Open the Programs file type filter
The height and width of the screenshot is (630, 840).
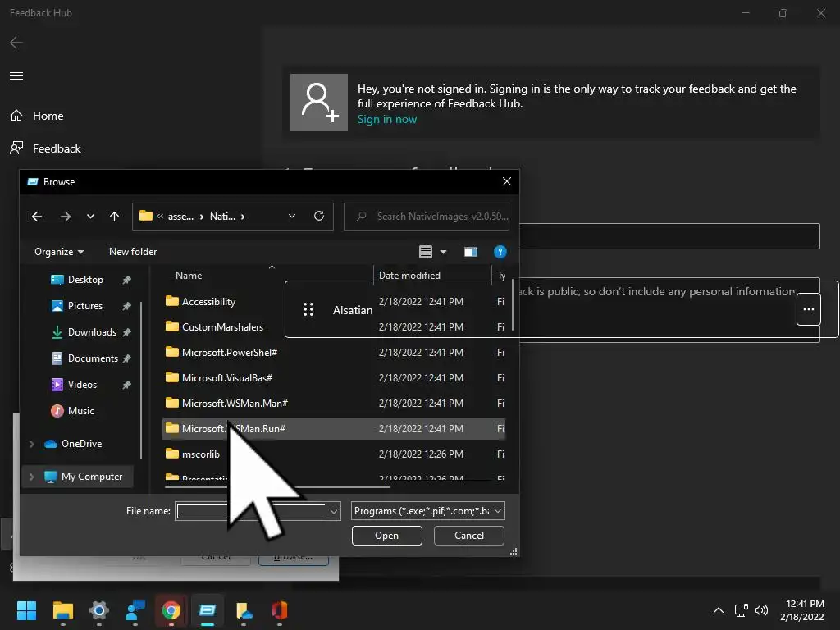pos(428,511)
